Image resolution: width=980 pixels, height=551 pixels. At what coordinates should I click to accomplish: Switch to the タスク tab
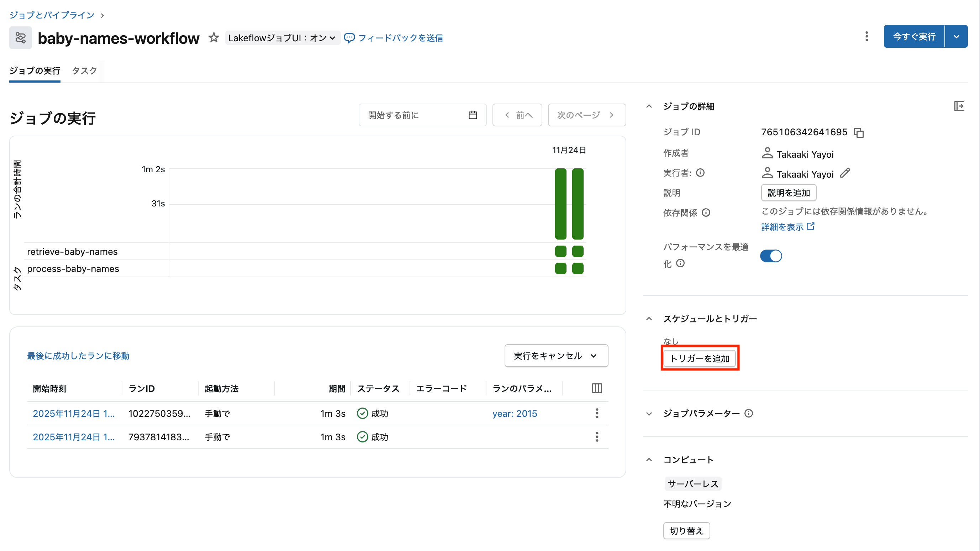[x=84, y=71]
